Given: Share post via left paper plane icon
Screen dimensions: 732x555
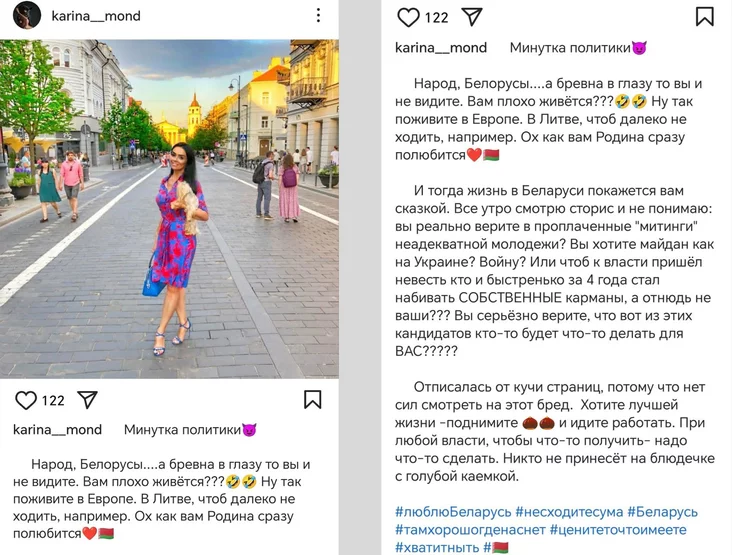Looking at the screenshot, I should tap(87, 400).
